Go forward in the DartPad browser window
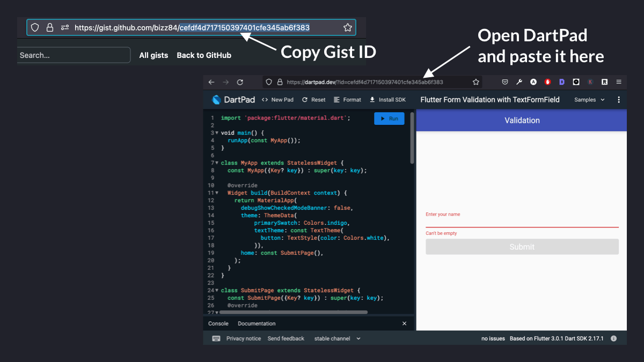This screenshot has width=644, height=362. [225, 82]
